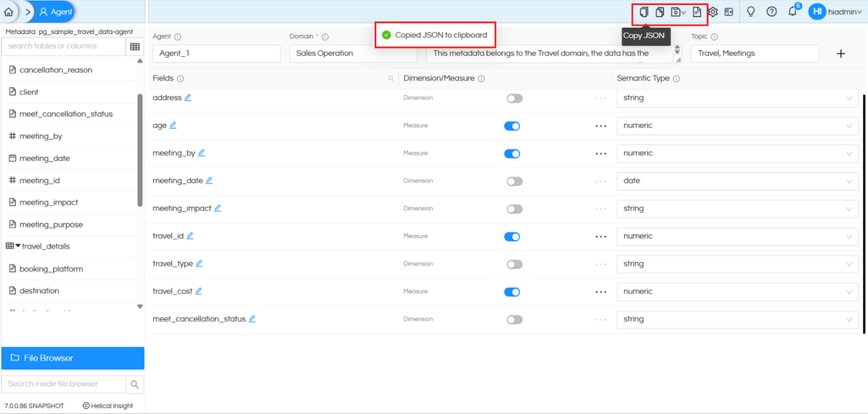Open semantic type dropdown for travel_cost
This screenshot has width=868, height=414.
click(x=737, y=292)
